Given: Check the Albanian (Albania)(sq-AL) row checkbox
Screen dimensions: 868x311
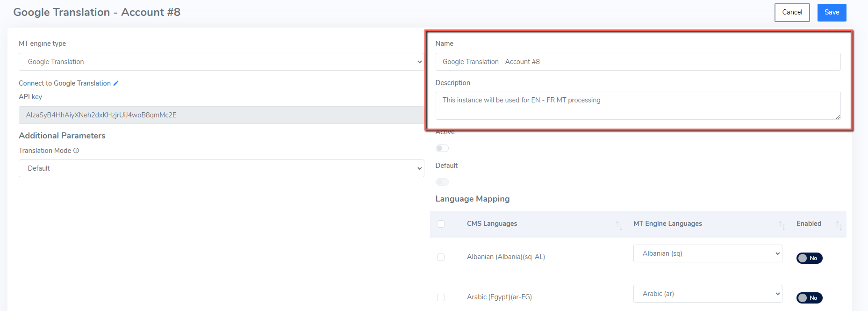Looking at the screenshot, I should pyautogui.click(x=441, y=257).
